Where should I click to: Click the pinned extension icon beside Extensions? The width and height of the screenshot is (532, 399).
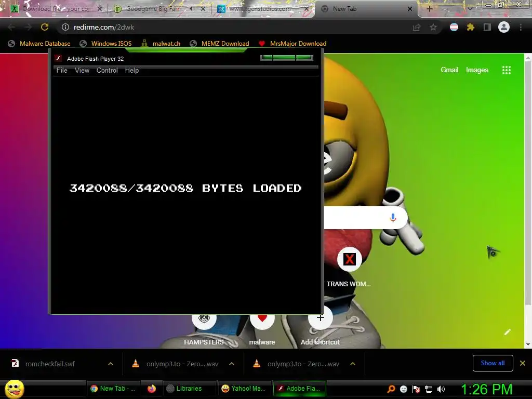pyautogui.click(x=454, y=27)
